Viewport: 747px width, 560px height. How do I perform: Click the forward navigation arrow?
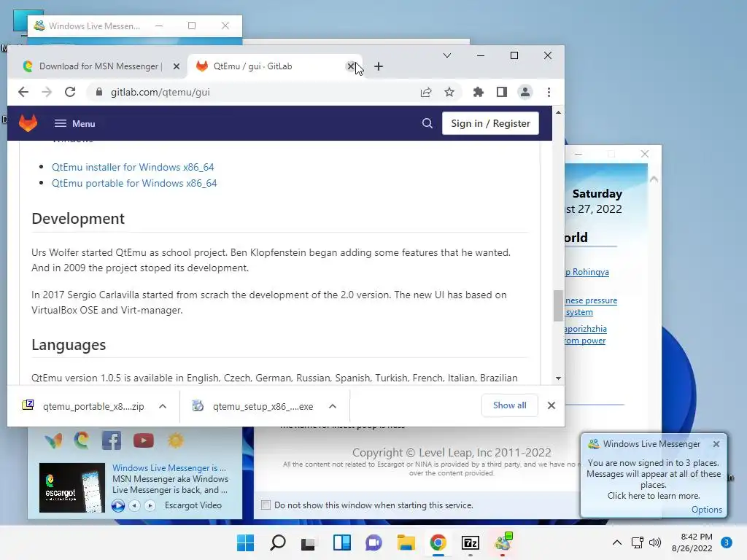tap(47, 92)
